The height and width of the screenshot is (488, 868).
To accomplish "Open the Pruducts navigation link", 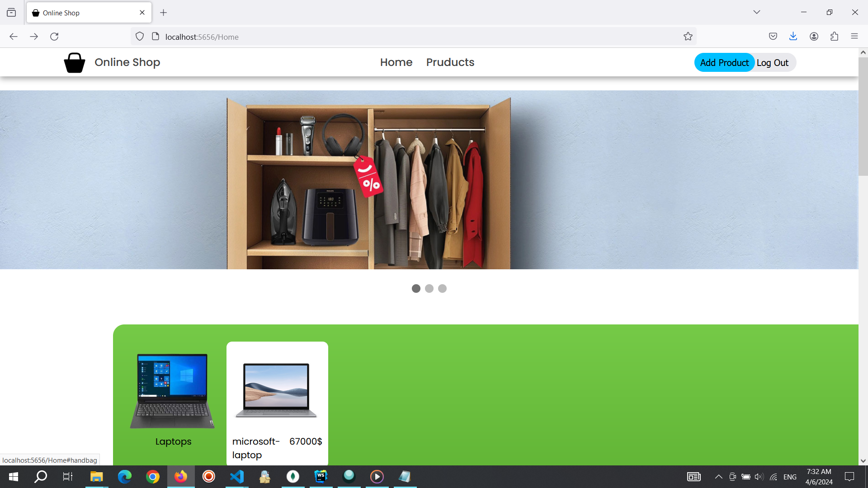I will tap(450, 62).
